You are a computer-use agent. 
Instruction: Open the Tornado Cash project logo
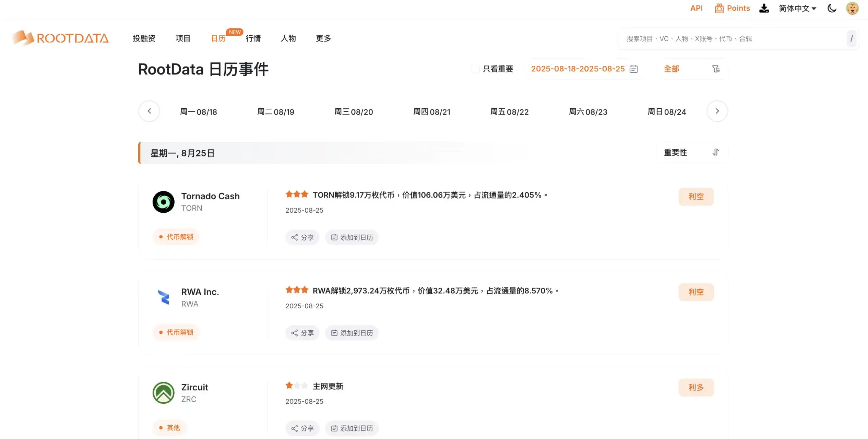click(x=164, y=202)
